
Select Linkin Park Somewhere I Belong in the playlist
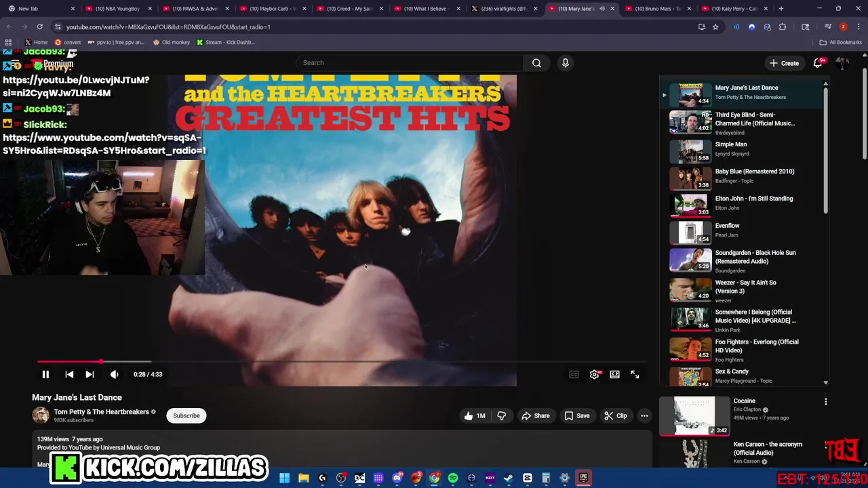(x=743, y=320)
